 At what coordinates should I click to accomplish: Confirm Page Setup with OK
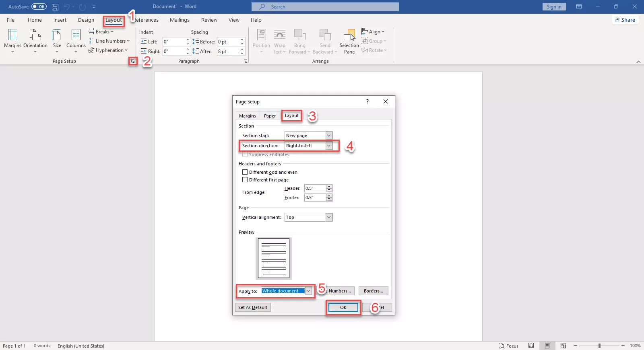click(343, 307)
